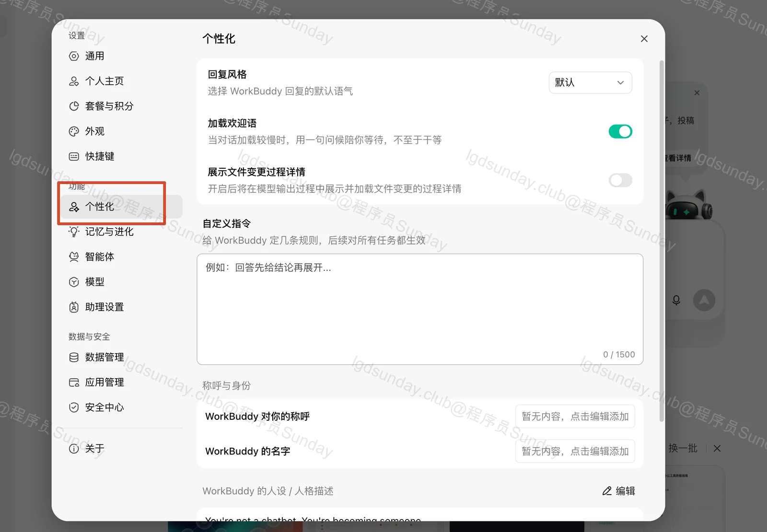Click the 外观 palette icon
This screenshot has width=767, height=532.
pyautogui.click(x=74, y=131)
